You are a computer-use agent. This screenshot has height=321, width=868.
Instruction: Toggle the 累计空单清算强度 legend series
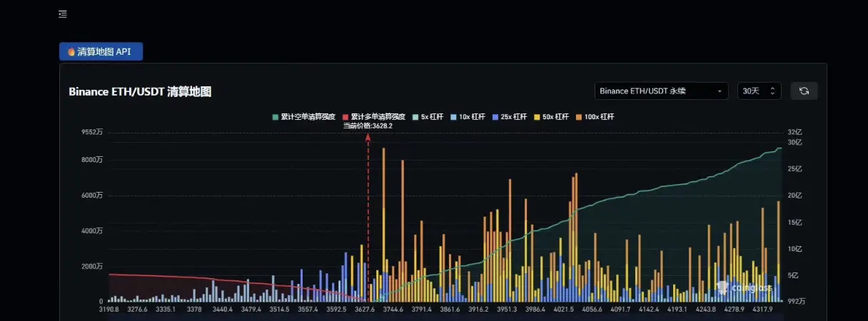[304, 116]
